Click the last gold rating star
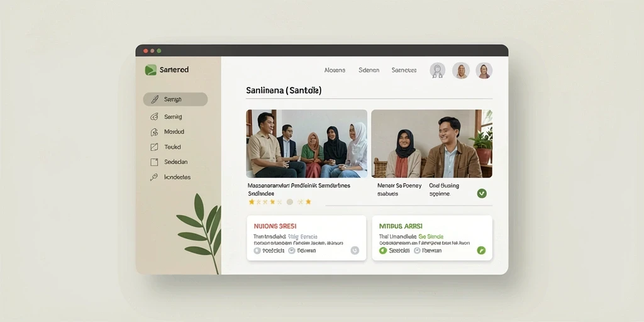Image resolution: width=644 pixels, height=322 pixels. [308, 202]
